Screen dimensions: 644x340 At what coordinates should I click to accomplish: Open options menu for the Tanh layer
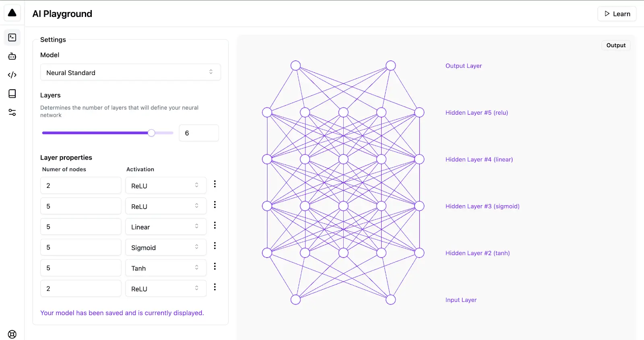pos(215,266)
